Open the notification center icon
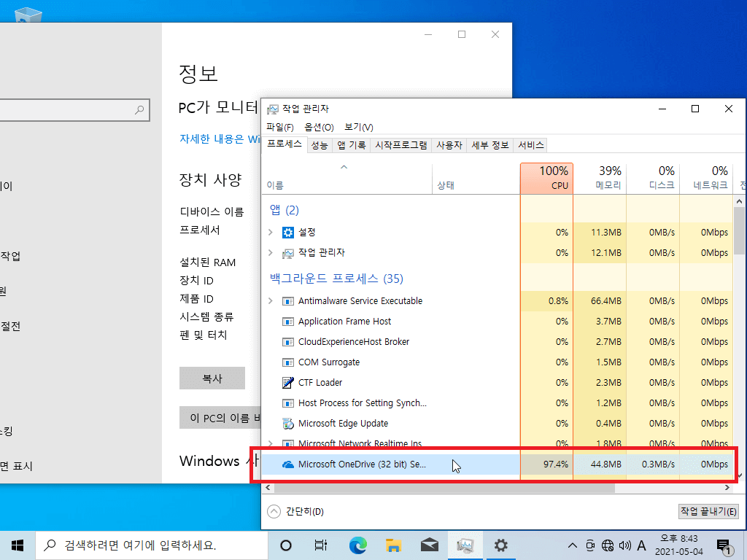Screen dimensions: 747x560 724,546
